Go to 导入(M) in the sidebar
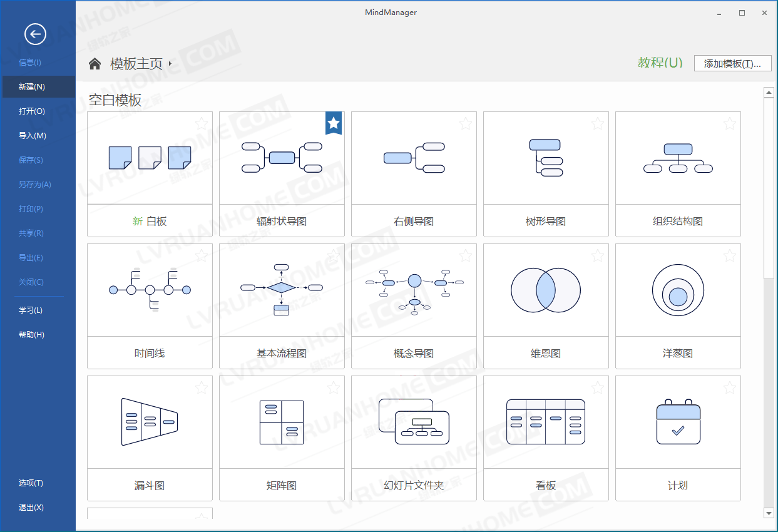This screenshot has height=532, width=778. click(33, 136)
